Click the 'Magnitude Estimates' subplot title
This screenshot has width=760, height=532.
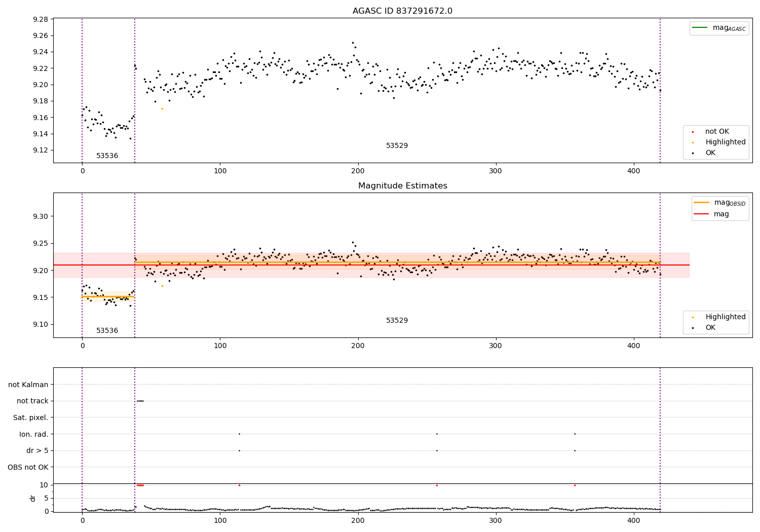(402, 186)
